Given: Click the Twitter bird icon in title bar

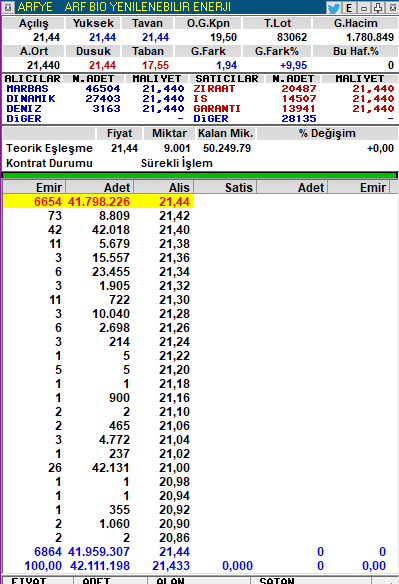Looking at the screenshot, I should click(333, 7).
